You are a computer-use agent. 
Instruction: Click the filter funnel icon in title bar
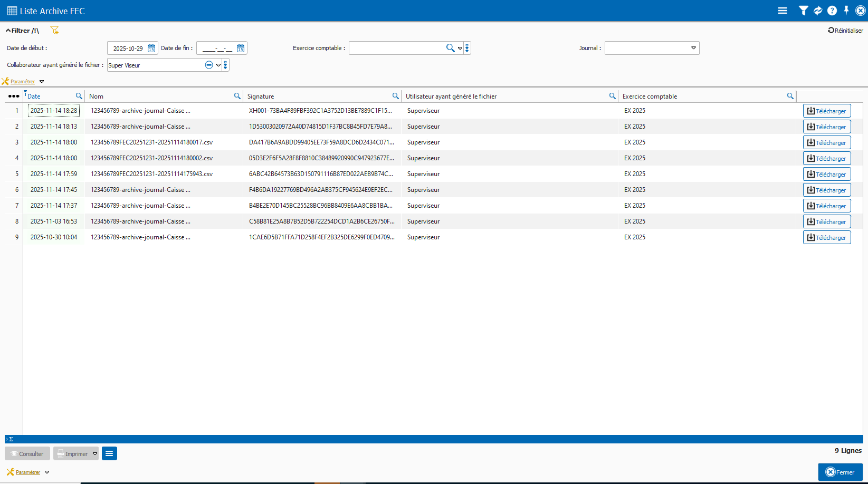[803, 11]
